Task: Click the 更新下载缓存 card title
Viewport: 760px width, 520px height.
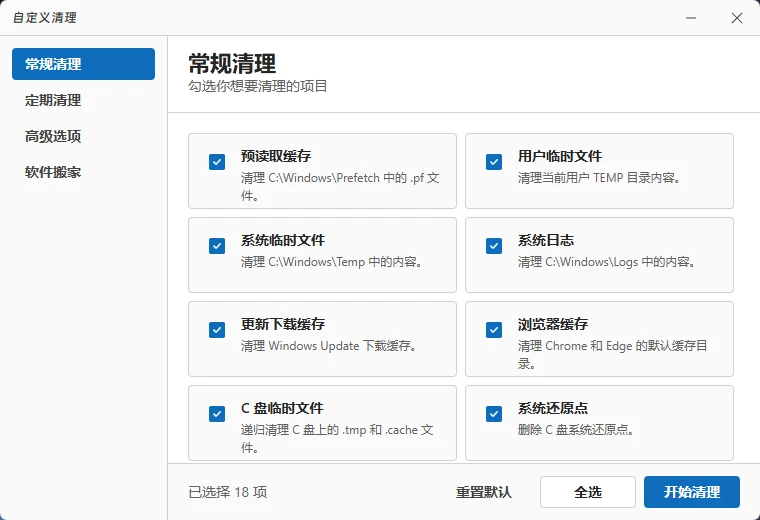Action: (283, 324)
